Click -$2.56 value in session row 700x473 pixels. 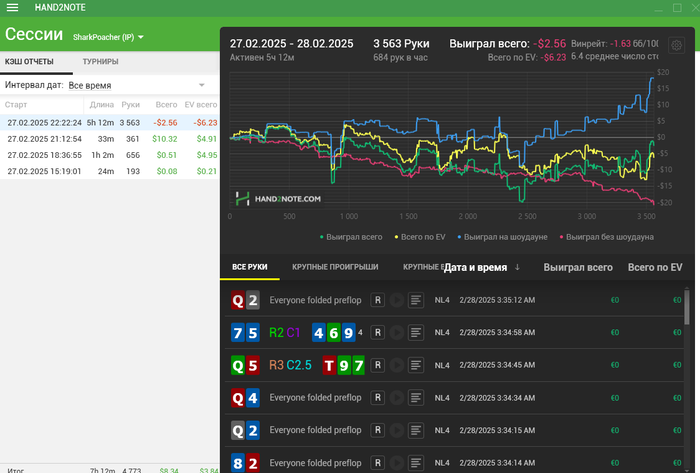(165, 123)
